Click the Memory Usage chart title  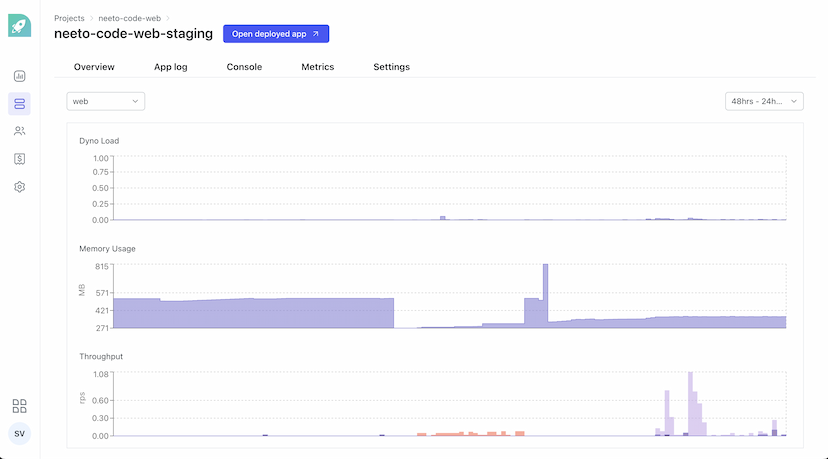tap(107, 249)
